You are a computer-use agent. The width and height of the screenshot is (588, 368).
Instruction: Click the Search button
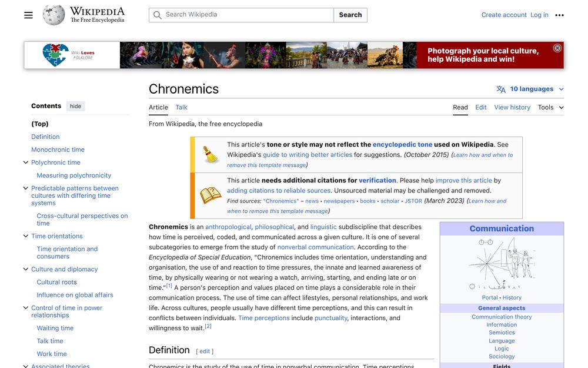350,15
